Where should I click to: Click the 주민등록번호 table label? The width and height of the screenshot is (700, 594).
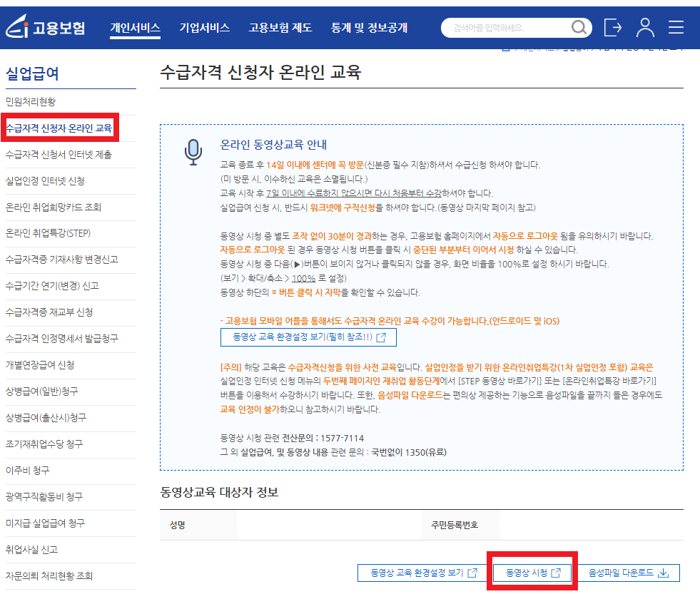(x=455, y=525)
